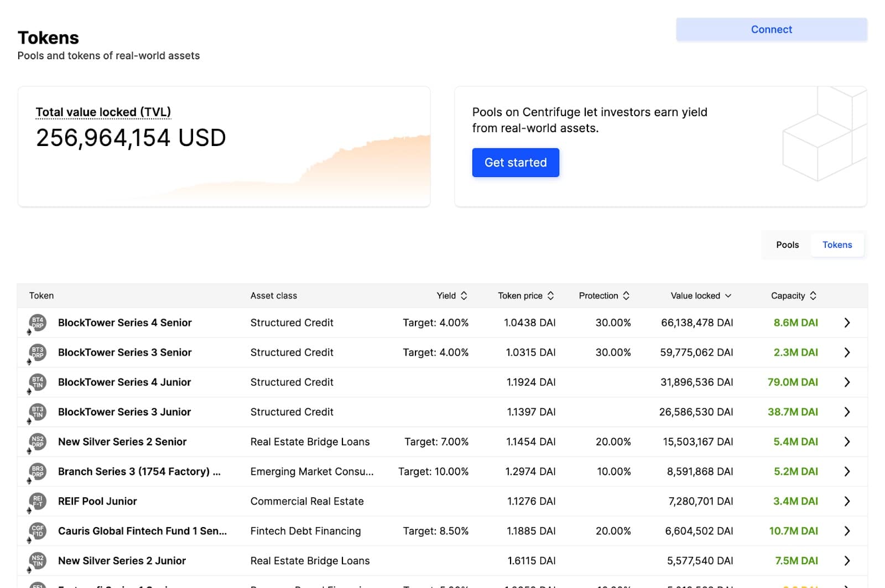
Task: Click the Get started button
Action: (516, 163)
